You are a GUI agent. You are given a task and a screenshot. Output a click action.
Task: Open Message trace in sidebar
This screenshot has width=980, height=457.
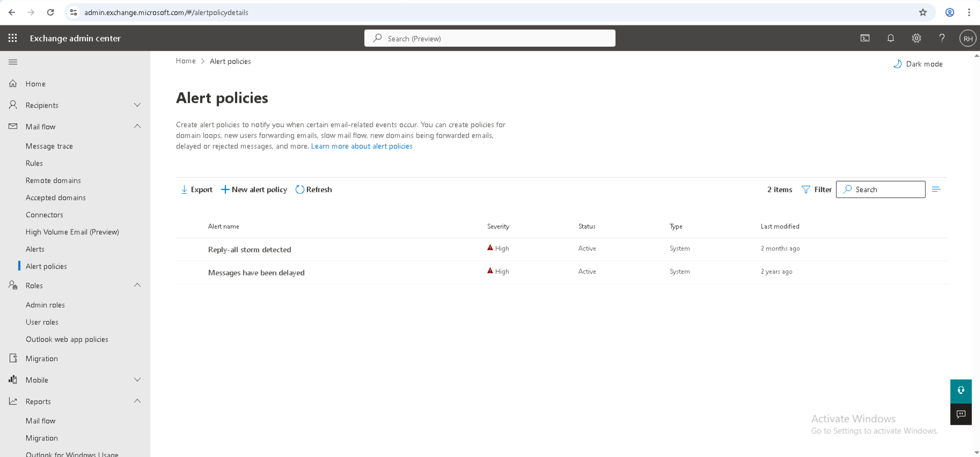pyautogui.click(x=49, y=146)
